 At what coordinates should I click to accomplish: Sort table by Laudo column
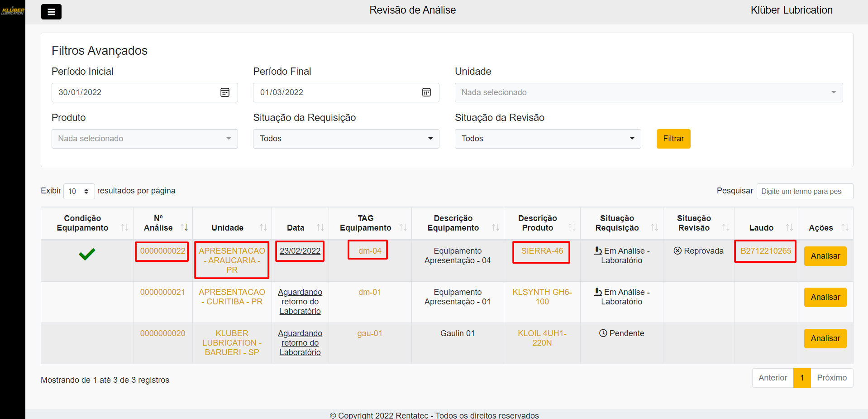789,227
